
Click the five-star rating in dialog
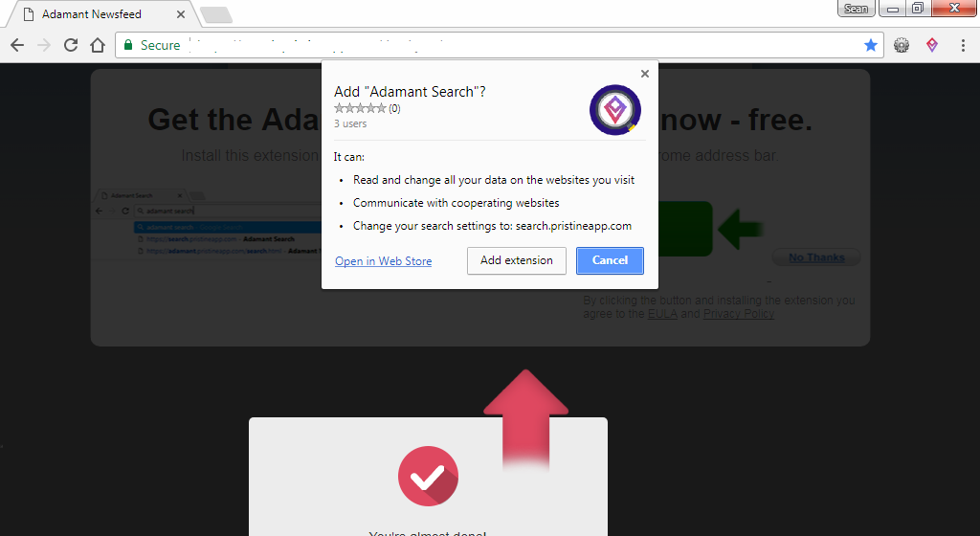tap(361, 108)
